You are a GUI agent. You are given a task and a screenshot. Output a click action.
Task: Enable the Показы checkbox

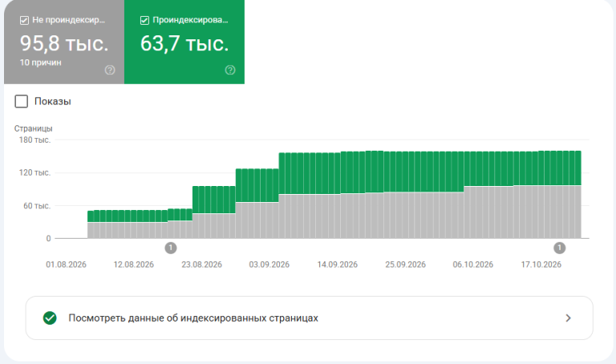[x=21, y=101]
